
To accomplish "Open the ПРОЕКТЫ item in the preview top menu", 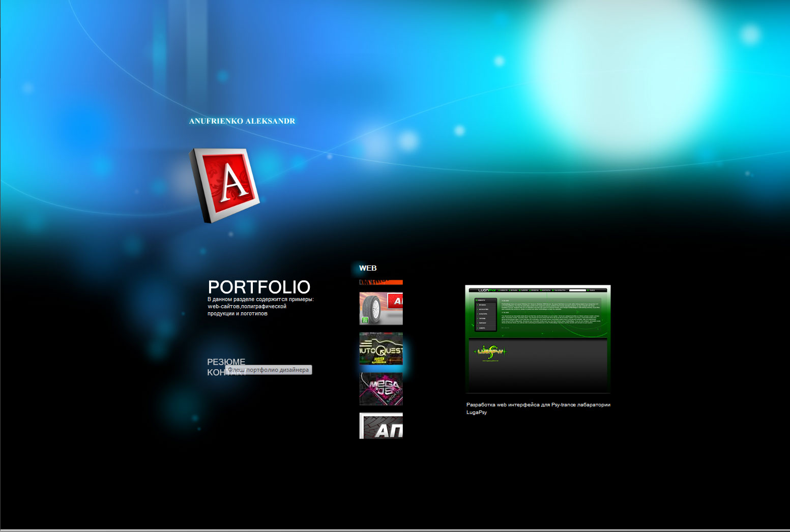I will 534,290.
